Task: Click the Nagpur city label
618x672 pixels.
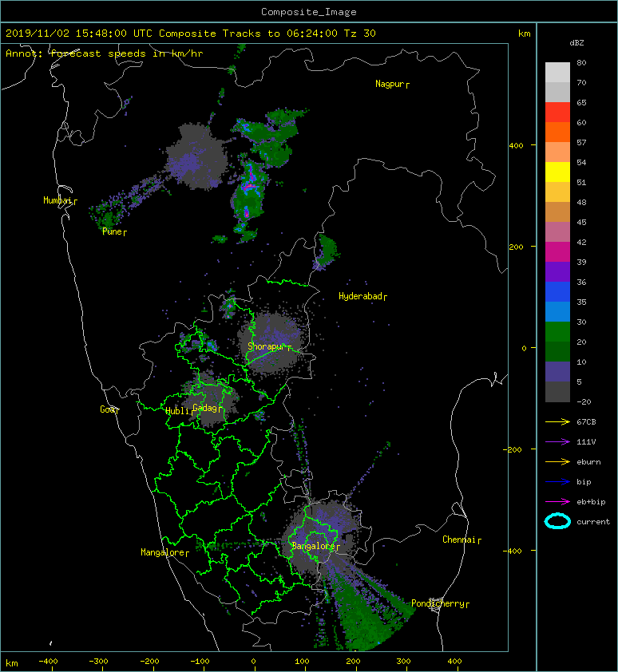Action: (390, 84)
